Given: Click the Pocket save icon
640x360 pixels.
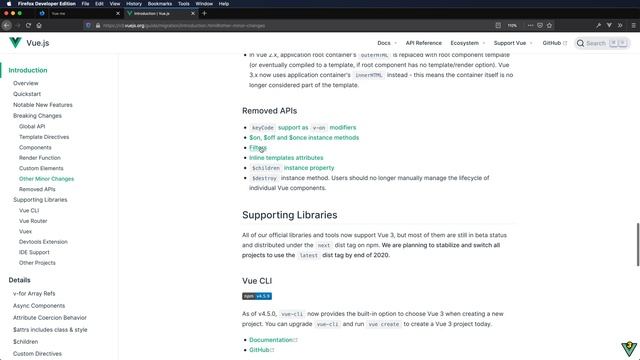Looking at the screenshot, I should pos(540,25).
